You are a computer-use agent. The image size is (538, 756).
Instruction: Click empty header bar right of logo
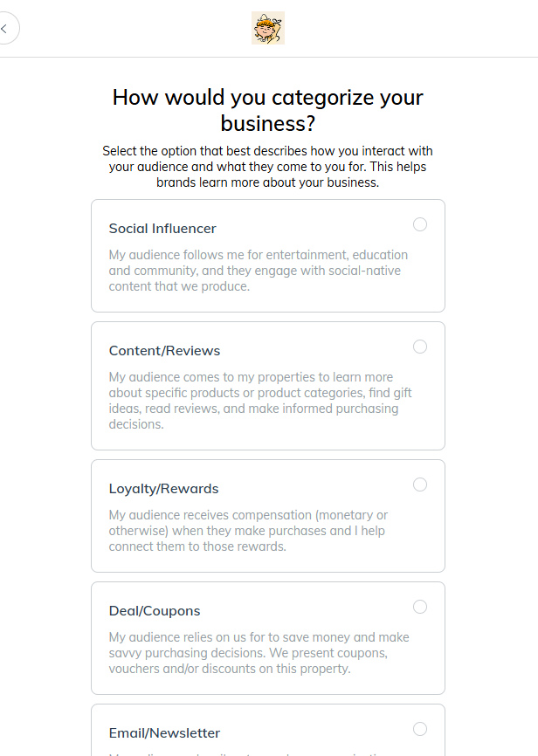pyautogui.click(x=410, y=29)
